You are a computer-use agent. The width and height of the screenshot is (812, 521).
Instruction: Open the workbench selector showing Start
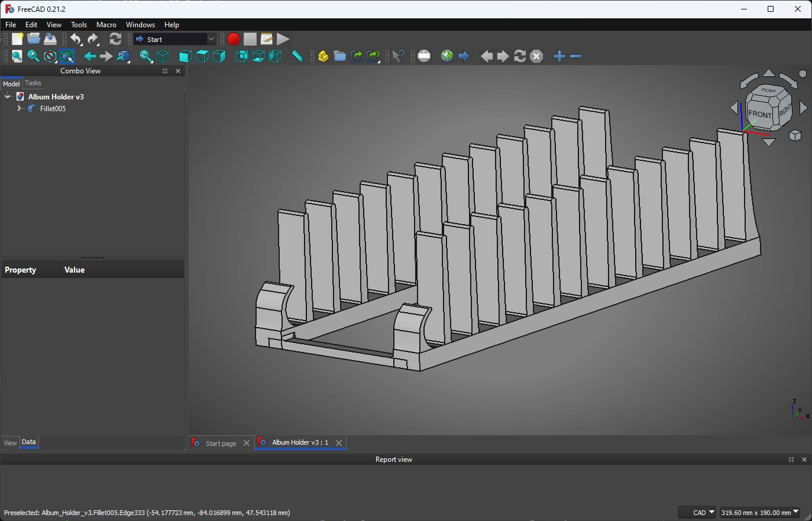coord(175,39)
